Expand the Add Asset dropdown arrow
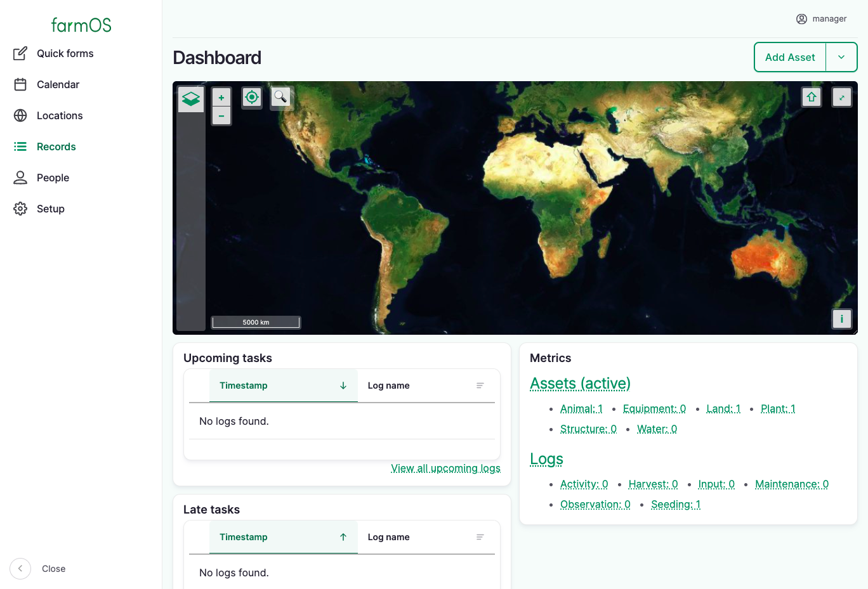Viewport: 868px width, 589px height. coord(841,58)
